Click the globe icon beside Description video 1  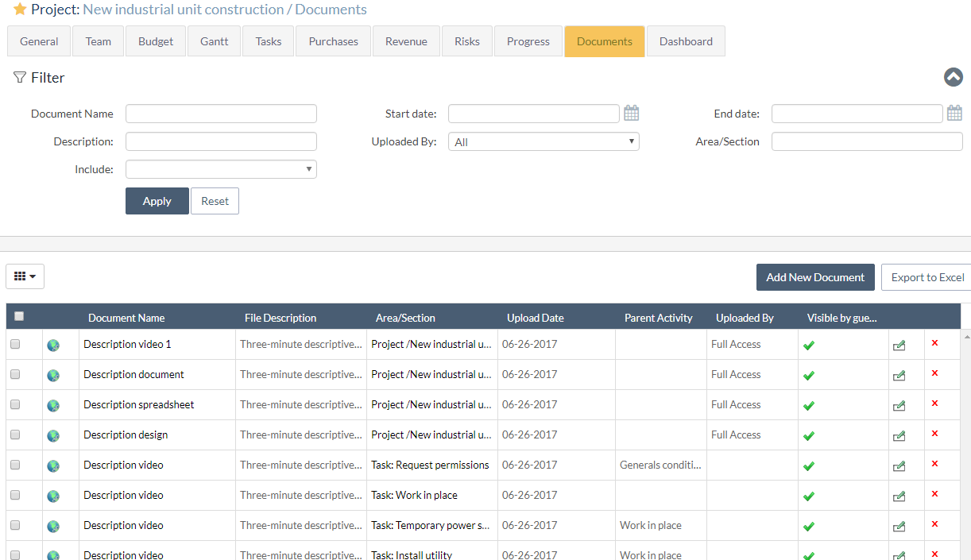[x=52, y=345]
